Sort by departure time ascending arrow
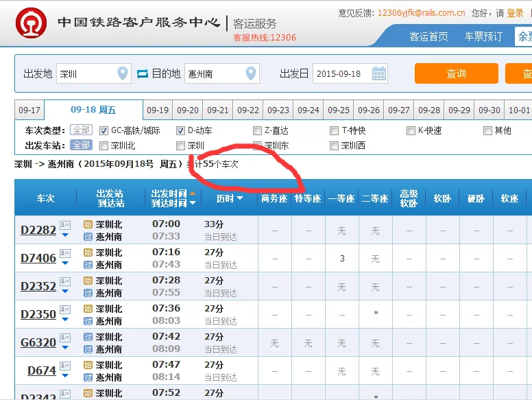This screenshot has width=532, height=400. (193, 193)
